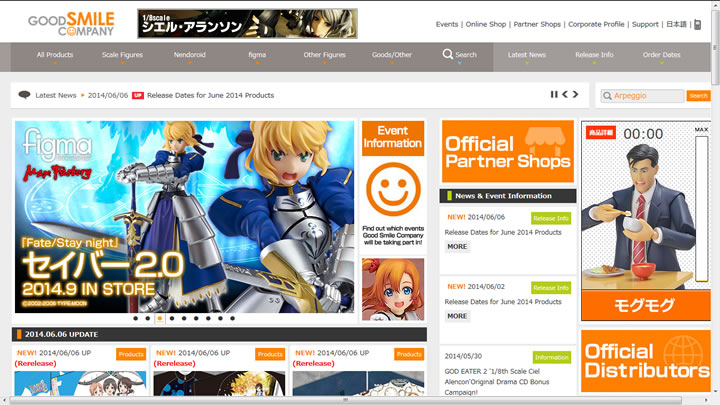Select seventh carousel dot
720x405 pixels.
[208, 318]
